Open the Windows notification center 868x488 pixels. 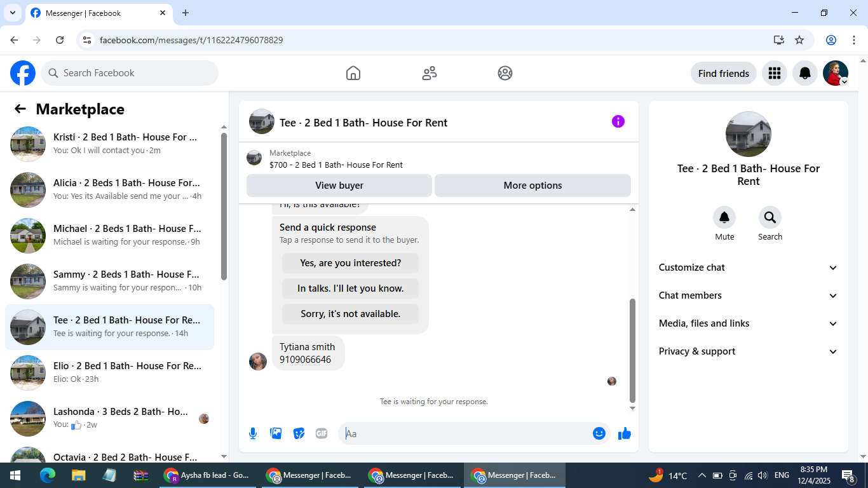coord(848,475)
